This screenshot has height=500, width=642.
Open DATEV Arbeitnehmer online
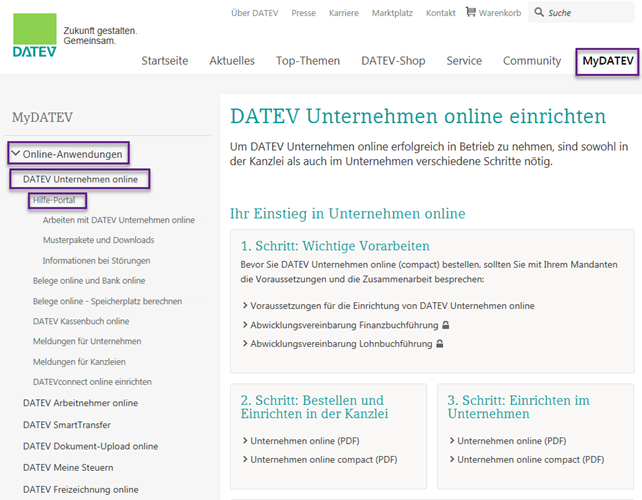(x=80, y=403)
